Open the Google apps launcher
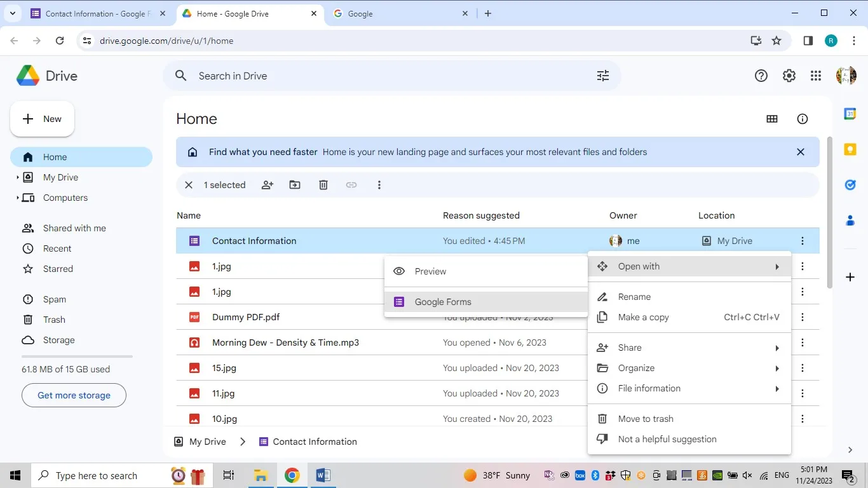Screen dimensions: 868x488 click(817, 75)
